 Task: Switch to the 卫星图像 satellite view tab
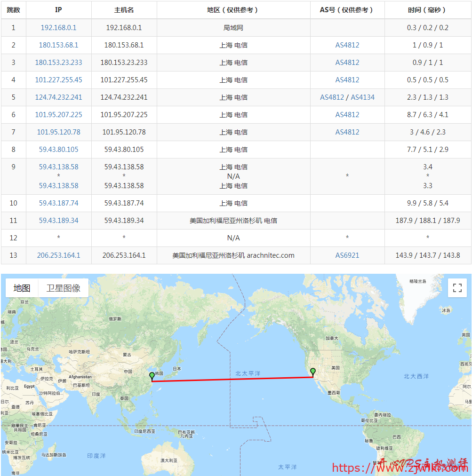tap(63, 288)
